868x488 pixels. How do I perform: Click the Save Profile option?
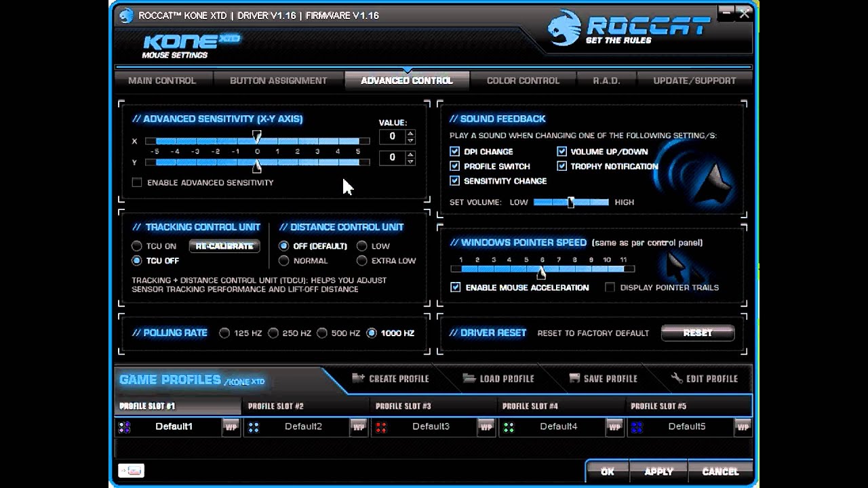click(603, 378)
